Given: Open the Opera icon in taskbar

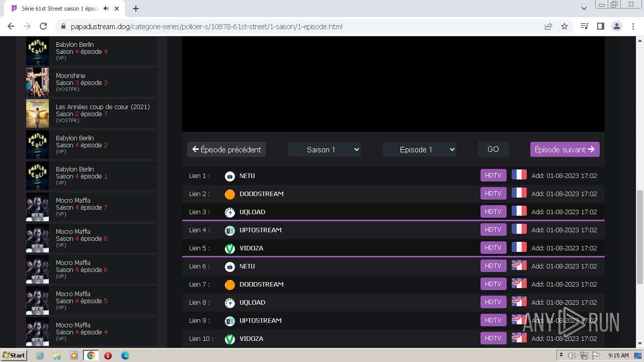Looking at the screenshot, I should pyautogui.click(x=108, y=355).
